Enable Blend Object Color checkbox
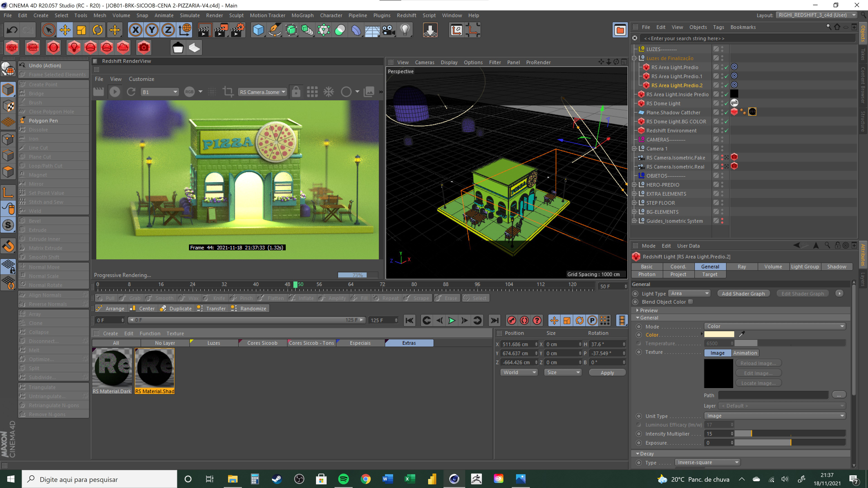868x488 pixels. pos(690,302)
